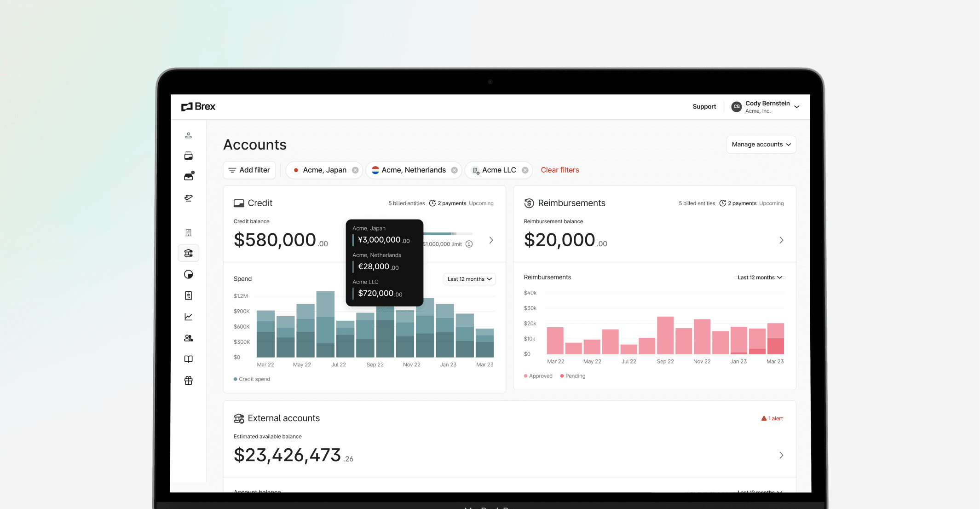Open the travel airplane icon in sidebar
The height and width of the screenshot is (509, 980).
click(188, 198)
